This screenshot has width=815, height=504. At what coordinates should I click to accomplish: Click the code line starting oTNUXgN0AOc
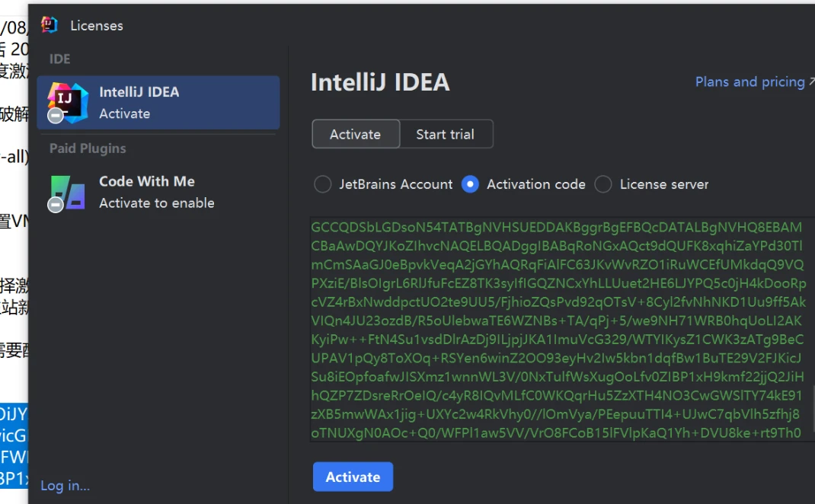point(555,433)
